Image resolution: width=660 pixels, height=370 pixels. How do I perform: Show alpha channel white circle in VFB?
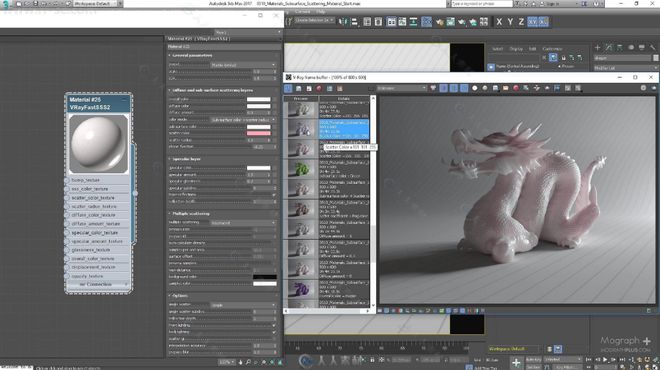coord(474,88)
